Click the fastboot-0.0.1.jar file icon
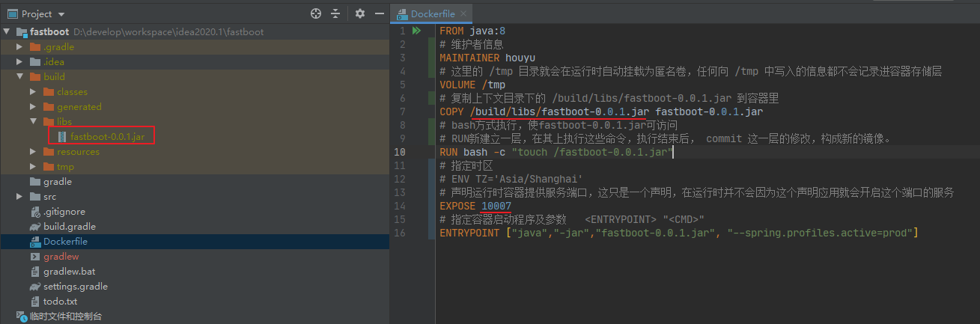This screenshot has height=324, width=980. (62, 137)
